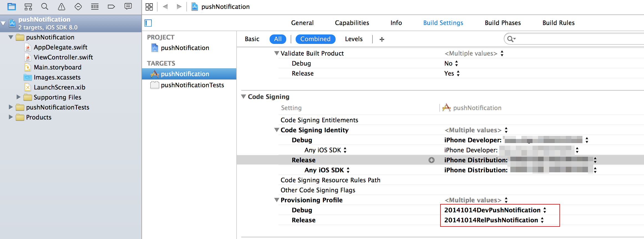Click the search magnifier in build settings filter
644x239 pixels.
(x=511, y=39)
